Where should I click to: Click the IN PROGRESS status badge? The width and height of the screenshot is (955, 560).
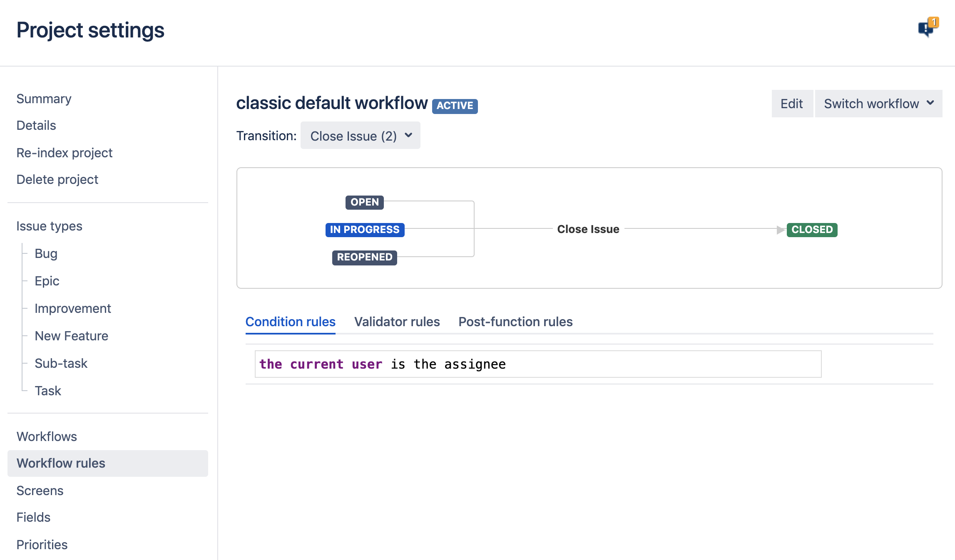point(365,230)
